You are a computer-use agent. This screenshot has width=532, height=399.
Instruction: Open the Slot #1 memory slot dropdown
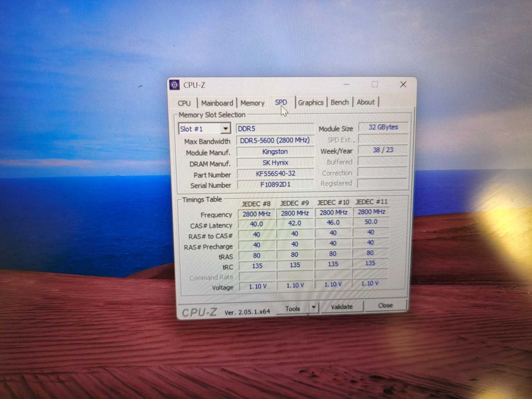pos(205,129)
